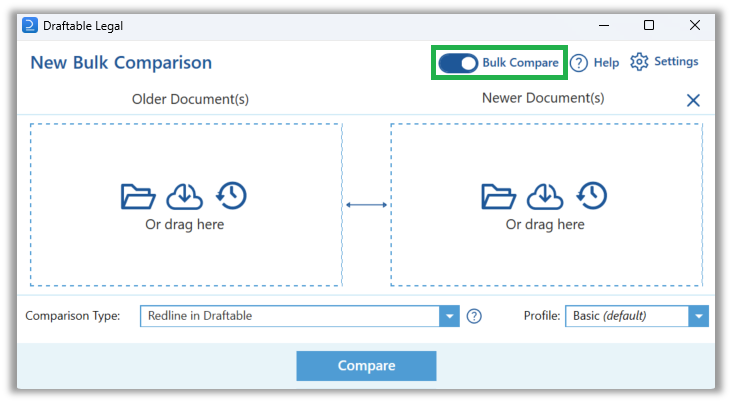Import from cloud into Newer Documents
The height and width of the screenshot is (403, 732).
tap(545, 196)
